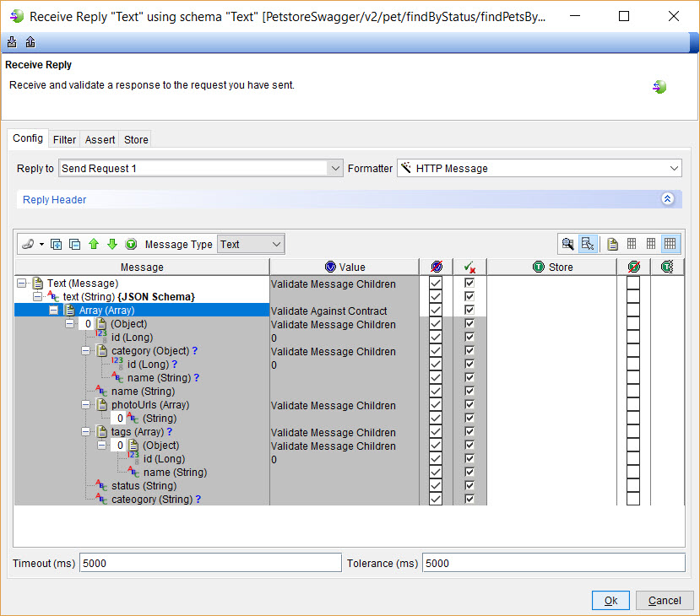Click the chain link mode icon in message toolbar
Screen dimensions: 700x616
[28, 244]
